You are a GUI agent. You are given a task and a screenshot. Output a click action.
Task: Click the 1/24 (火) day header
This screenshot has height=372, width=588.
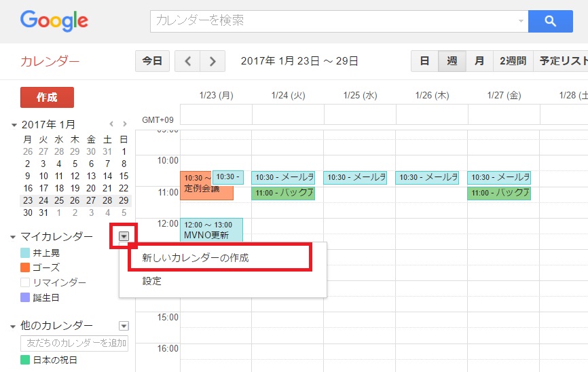[289, 95]
